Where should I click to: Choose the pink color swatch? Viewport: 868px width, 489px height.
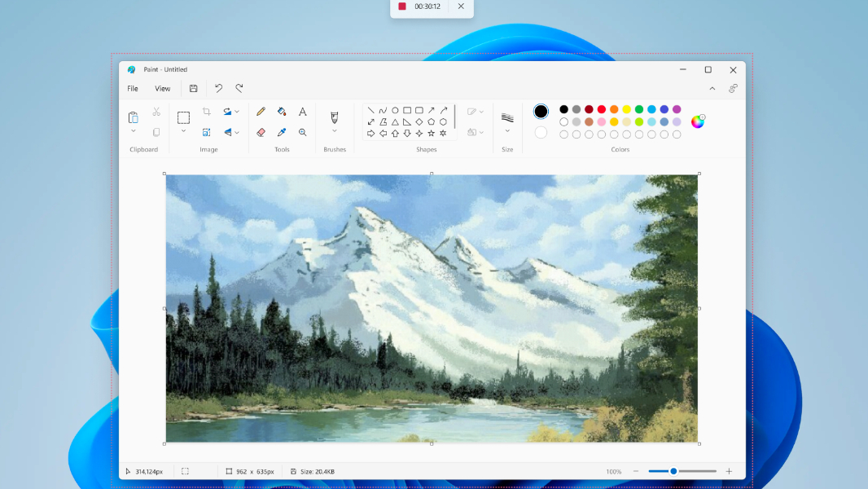(602, 121)
